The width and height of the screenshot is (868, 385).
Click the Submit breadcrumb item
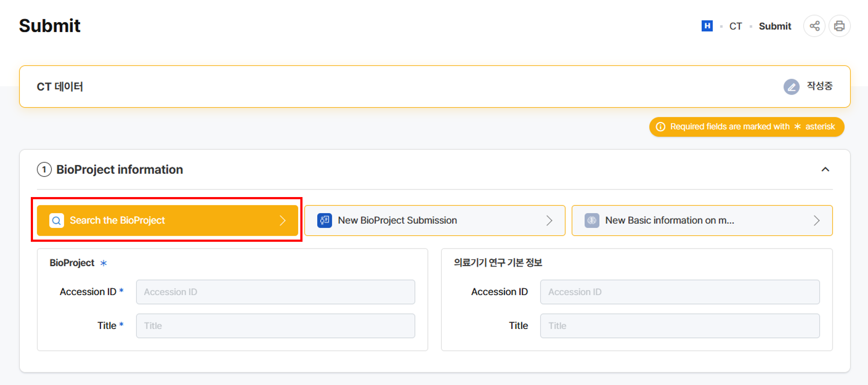775,26
